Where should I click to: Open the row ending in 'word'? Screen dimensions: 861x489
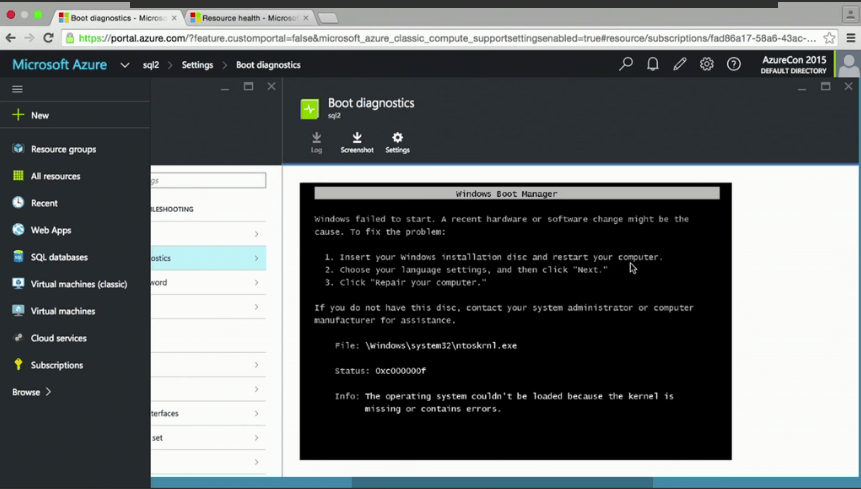pyautogui.click(x=209, y=282)
